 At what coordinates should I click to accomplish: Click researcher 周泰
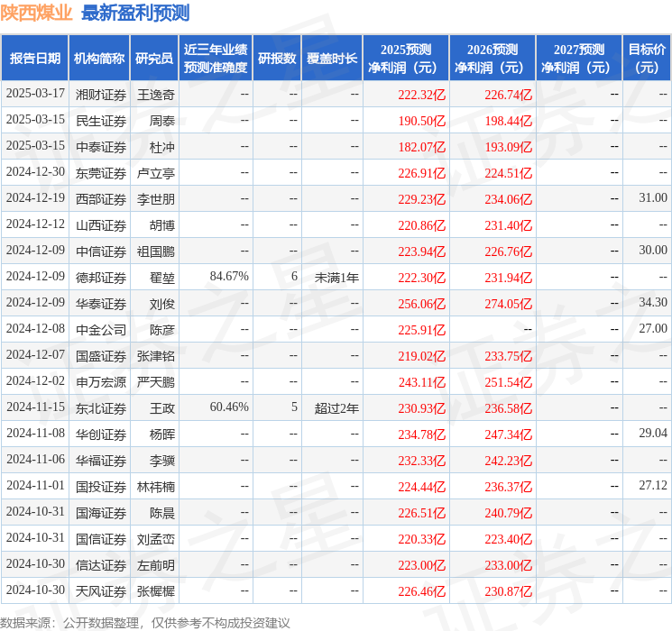pos(162,121)
